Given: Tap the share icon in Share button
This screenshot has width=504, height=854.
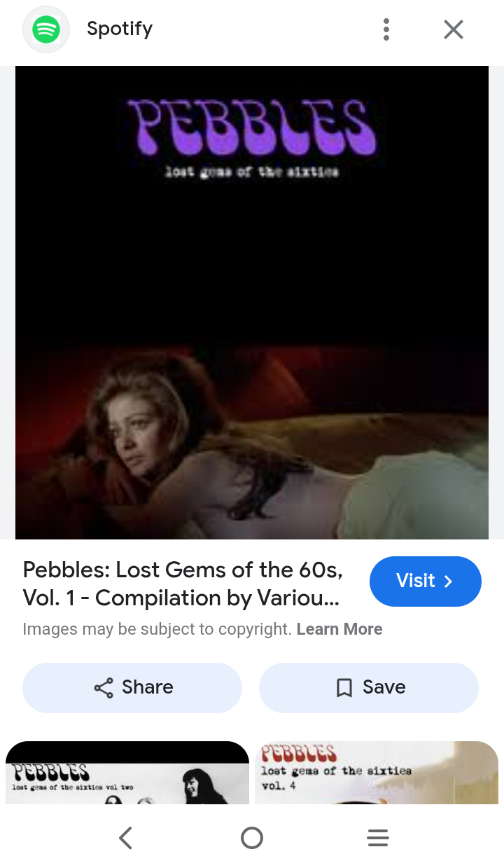Looking at the screenshot, I should pyautogui.click(x=103, y=687).
